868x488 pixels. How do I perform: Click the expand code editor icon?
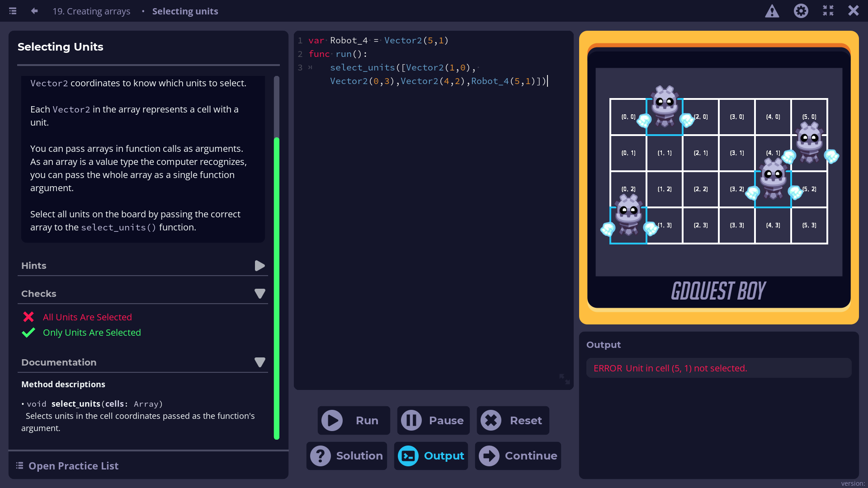tap(564, 379)
